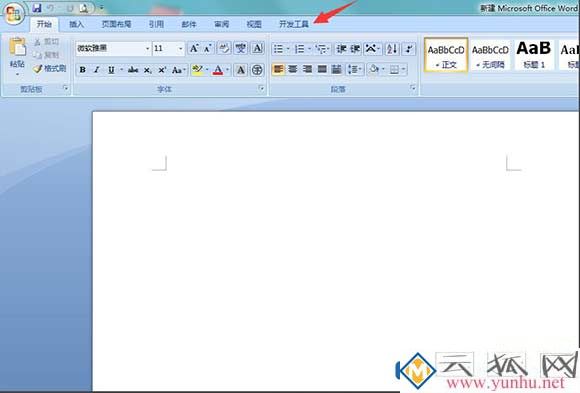
Task: Select the Format Painter brush
Action: [49, 68]
